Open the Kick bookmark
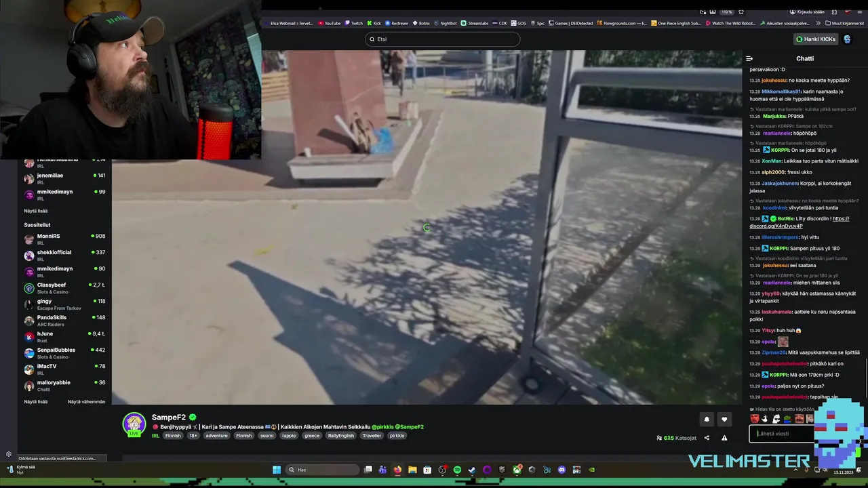 (374, 23)
